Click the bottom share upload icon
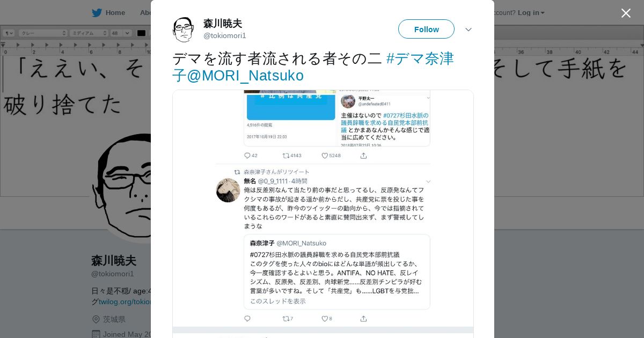Screen dimensions: 644x338 (x=363, y=319)
